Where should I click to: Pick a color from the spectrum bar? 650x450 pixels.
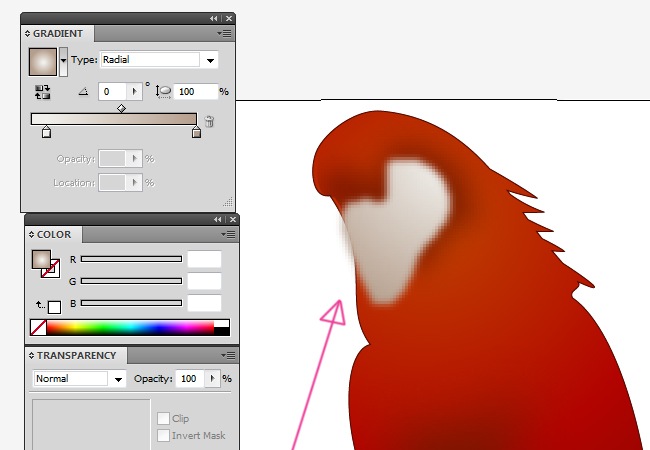(131, 327)
